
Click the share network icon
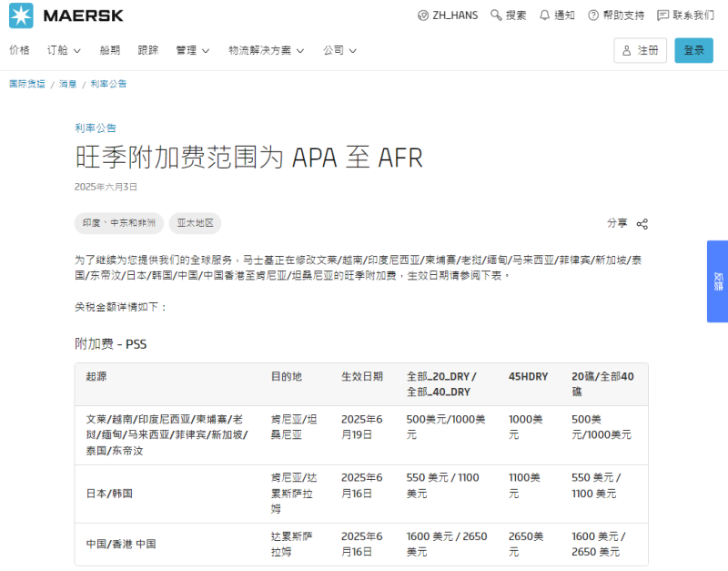642,224
